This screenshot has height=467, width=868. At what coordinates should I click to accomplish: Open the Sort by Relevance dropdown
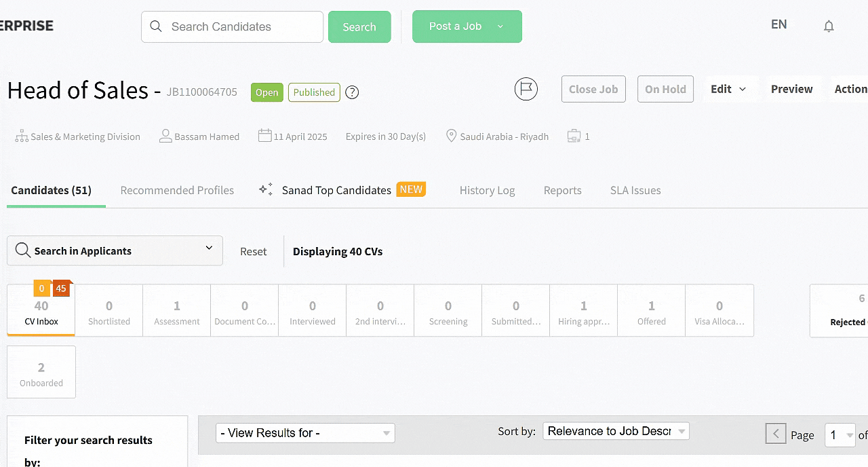[x=616, y=431]
